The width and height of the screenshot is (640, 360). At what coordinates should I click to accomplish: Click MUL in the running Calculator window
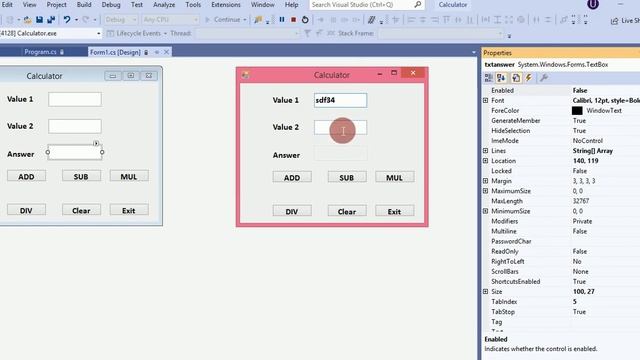394,178
